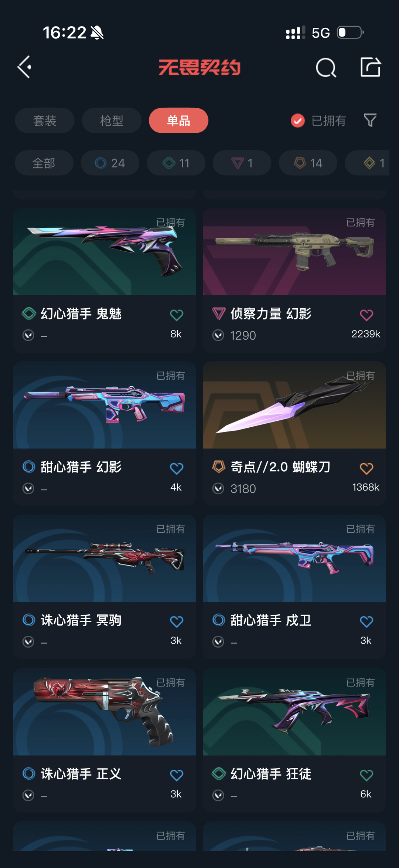Open the filter funnel icon
Viewport: 399px width, 868px height.
pos(370,120)
